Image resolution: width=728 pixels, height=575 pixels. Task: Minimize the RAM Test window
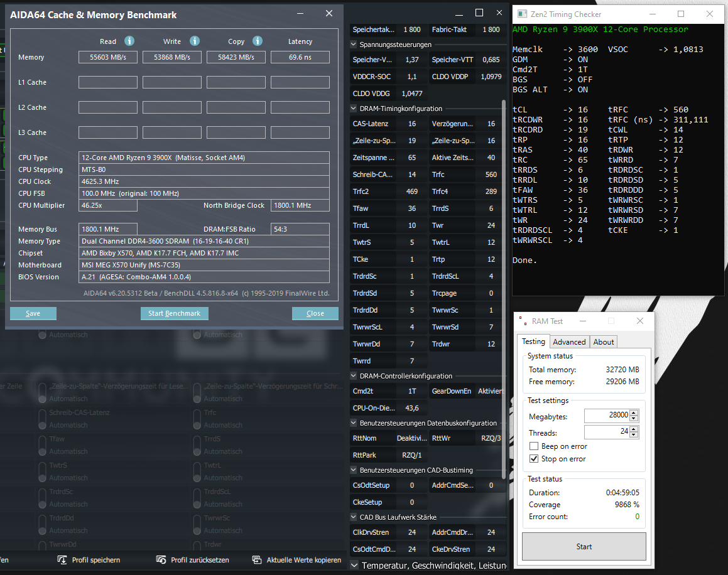583,321
